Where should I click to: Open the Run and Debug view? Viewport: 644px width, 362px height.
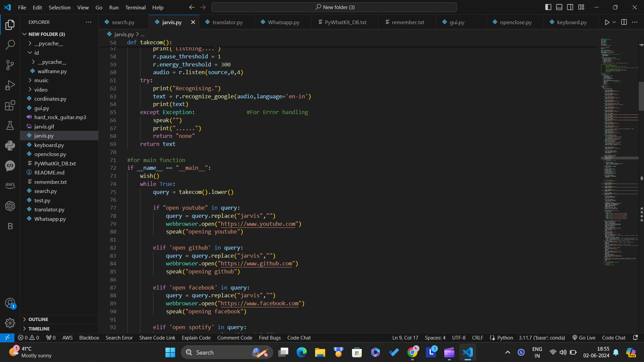(10, 85)
